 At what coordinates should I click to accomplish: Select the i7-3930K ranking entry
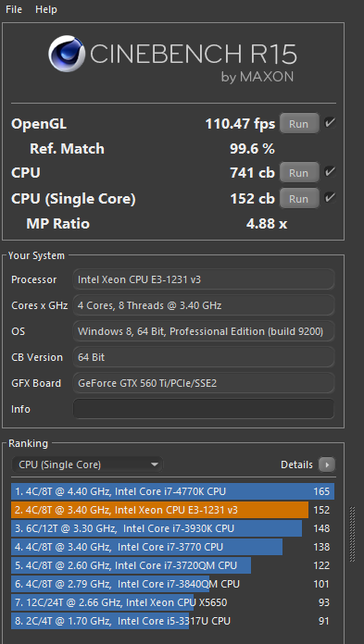173,528
